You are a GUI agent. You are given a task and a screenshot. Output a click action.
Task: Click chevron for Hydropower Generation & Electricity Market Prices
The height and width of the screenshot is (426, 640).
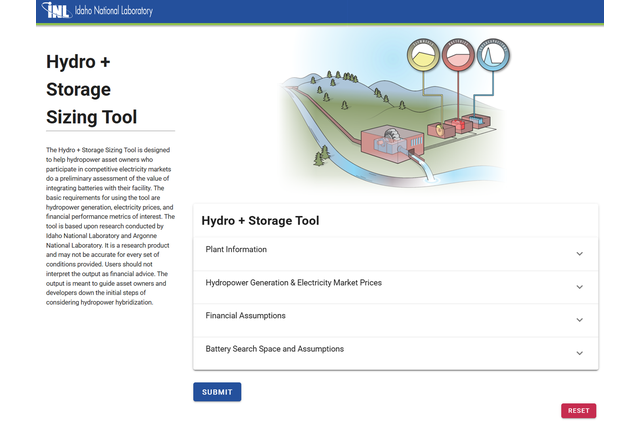[x=579, y=287]
